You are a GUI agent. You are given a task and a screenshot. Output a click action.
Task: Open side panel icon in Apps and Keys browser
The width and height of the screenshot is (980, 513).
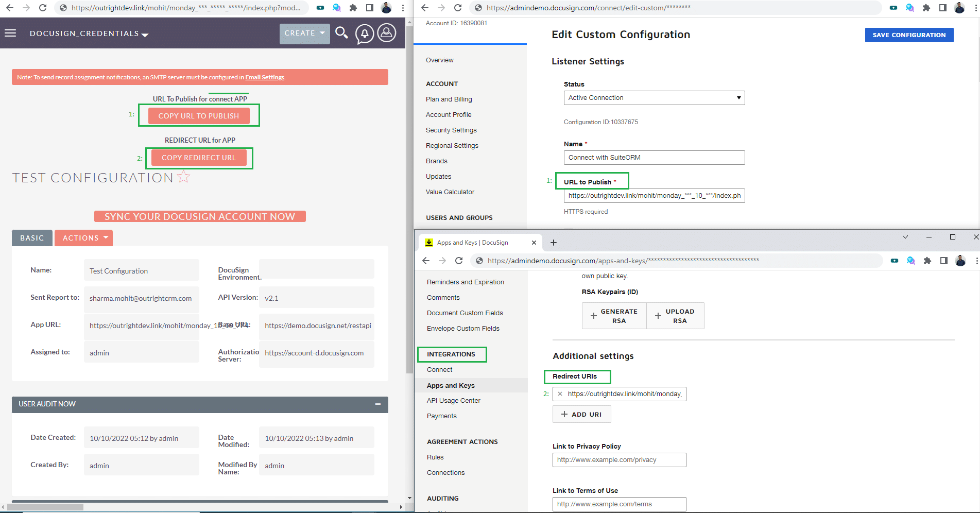(x=944, y=261)
